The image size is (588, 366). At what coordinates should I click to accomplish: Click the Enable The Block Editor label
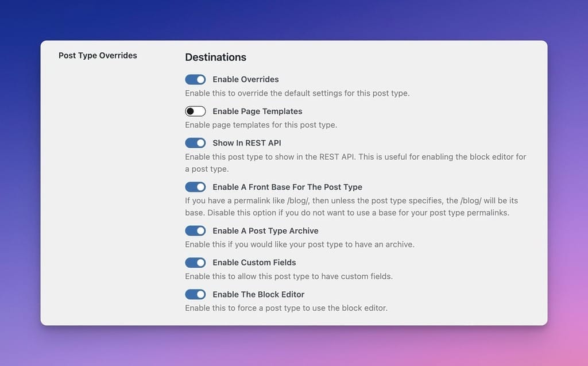tap(258, 294)
